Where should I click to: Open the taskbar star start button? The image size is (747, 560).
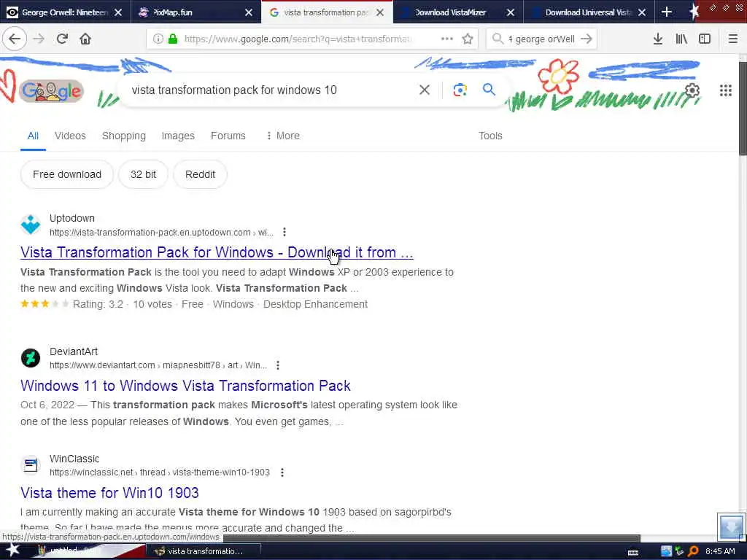point(12,551)
